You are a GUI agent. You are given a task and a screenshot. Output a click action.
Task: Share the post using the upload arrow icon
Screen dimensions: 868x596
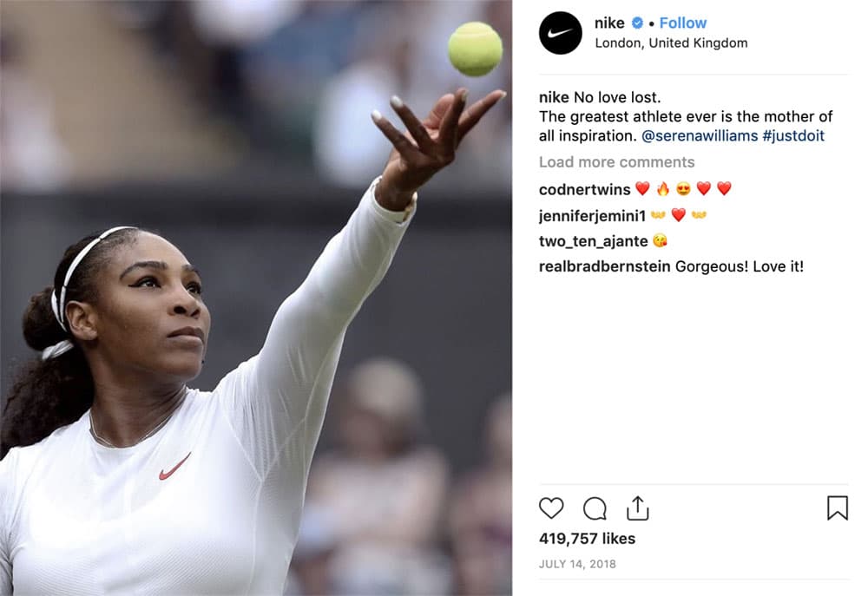(637, 508)
